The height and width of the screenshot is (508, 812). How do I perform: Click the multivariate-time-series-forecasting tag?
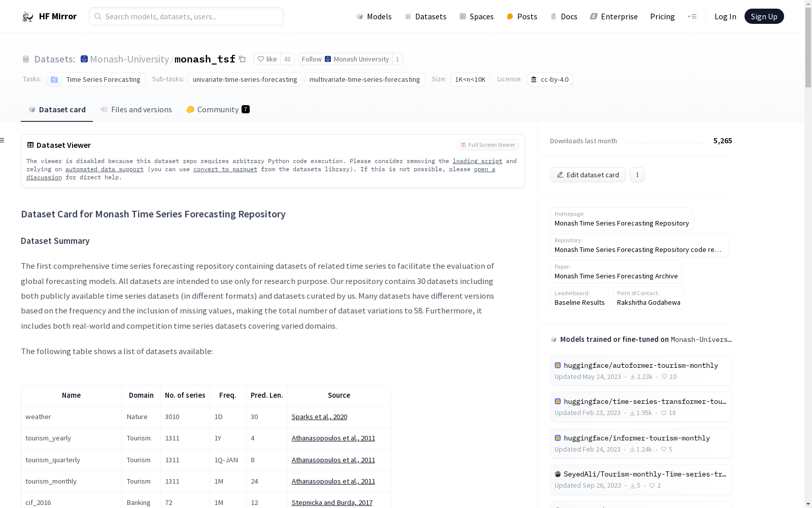365,79
